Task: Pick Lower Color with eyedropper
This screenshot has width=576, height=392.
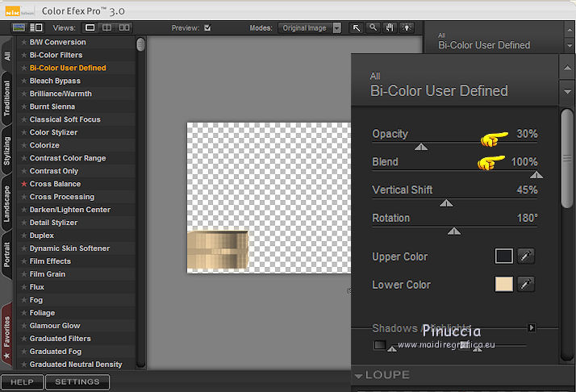Action: coord(525,285)
